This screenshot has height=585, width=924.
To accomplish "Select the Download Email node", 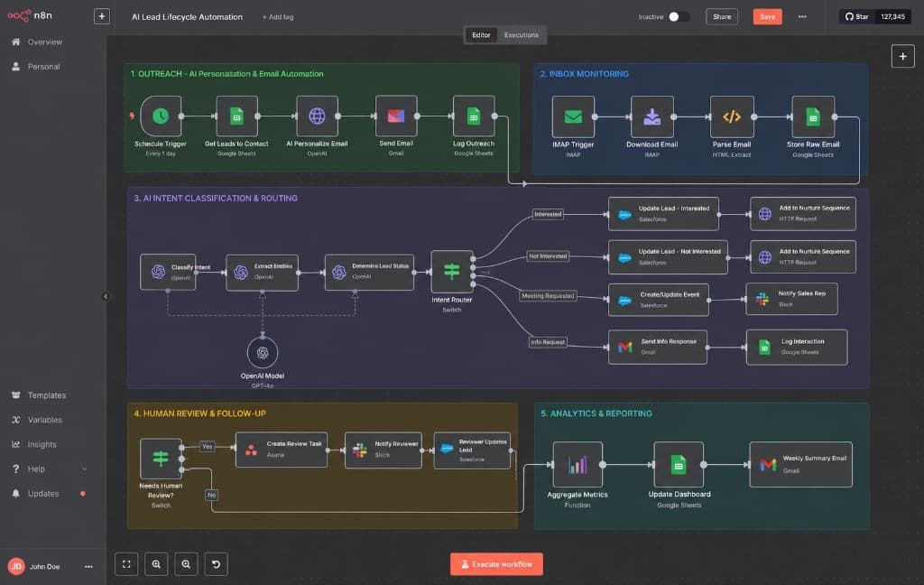I will point(651,116).
